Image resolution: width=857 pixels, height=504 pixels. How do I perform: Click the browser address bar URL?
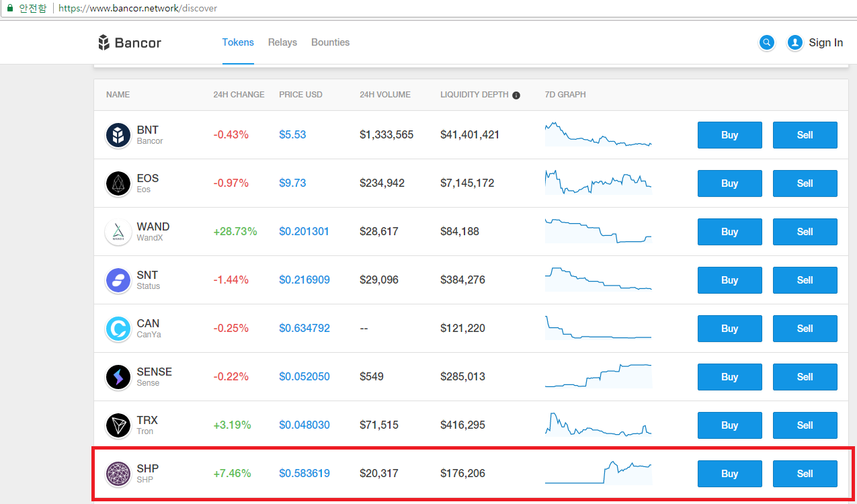click(x=138, y=9)
